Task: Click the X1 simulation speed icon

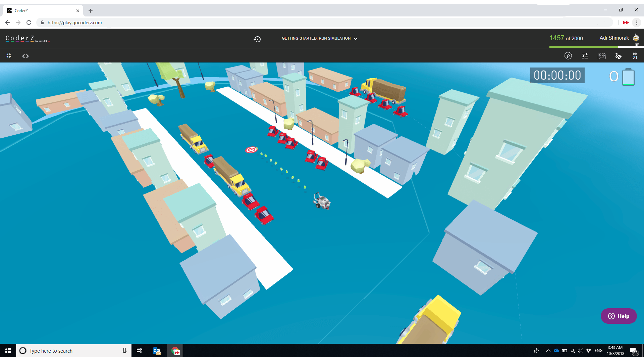Action: (635, 56)
